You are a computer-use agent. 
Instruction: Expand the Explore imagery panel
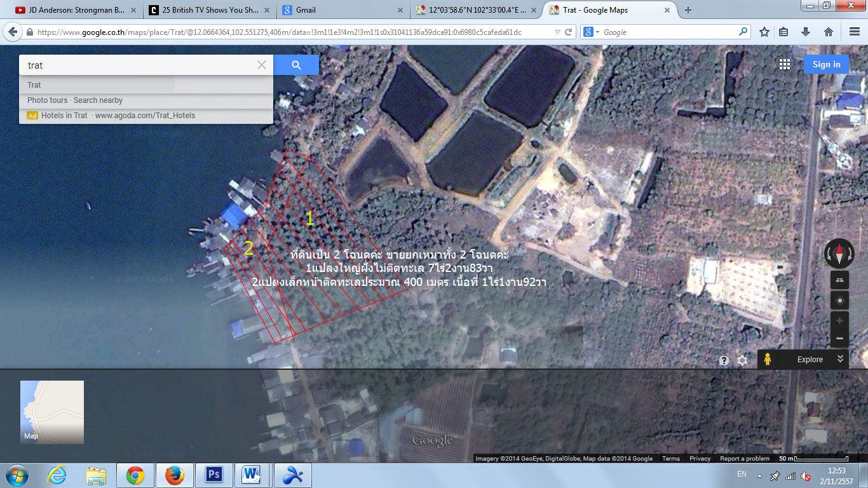pos(840,359)
